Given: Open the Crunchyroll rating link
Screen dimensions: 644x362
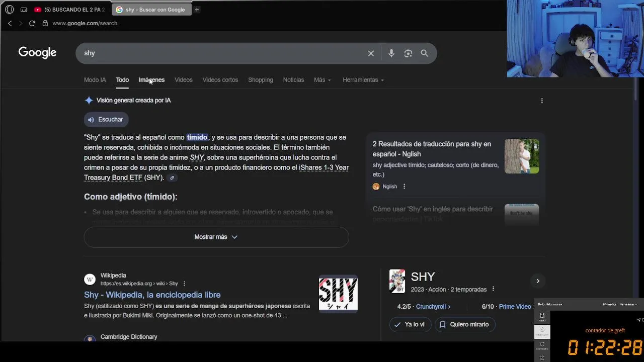Looking at the screenshot, I should click(x=433, y=307).
